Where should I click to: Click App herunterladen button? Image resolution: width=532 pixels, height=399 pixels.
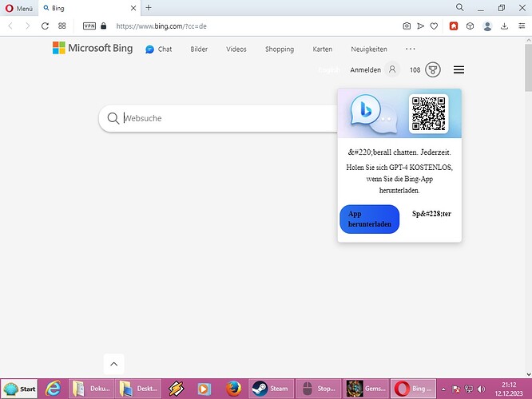coord(370,219)
